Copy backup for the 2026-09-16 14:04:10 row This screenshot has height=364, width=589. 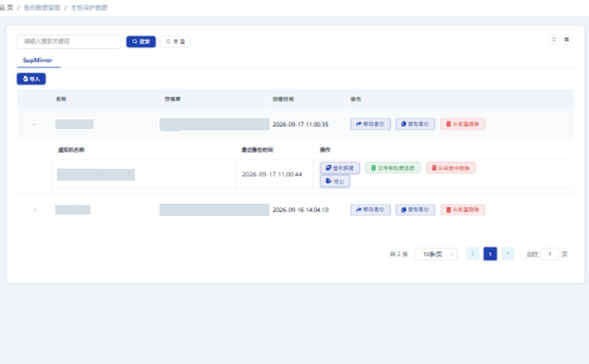pyautogui.click(x=415, y=210)
